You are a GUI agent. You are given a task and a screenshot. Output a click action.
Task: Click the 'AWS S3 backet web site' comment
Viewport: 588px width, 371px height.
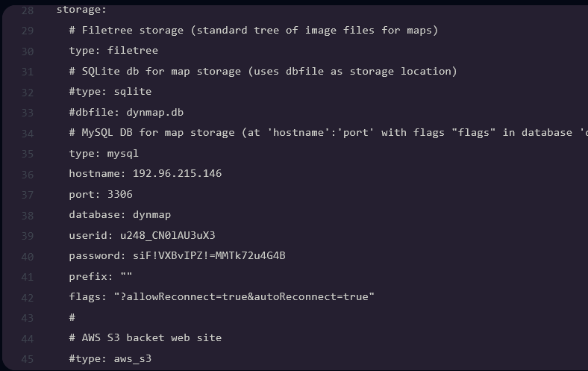(x=151, y=337)
